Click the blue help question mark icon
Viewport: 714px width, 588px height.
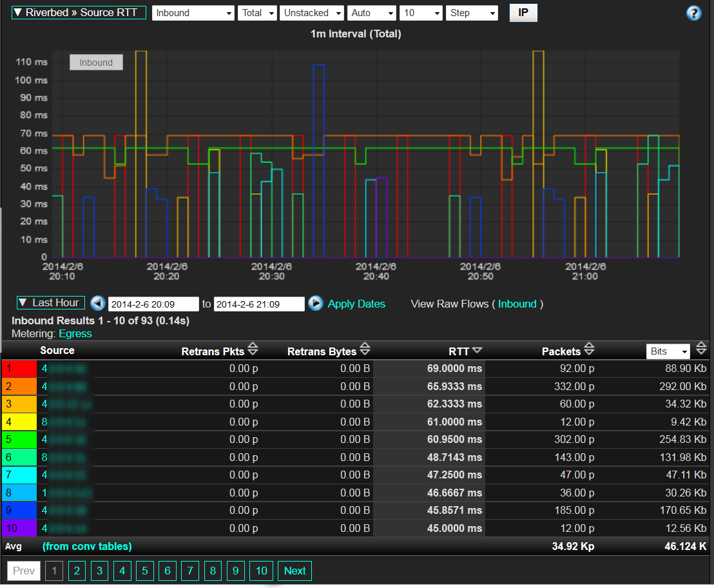tap(693, 13)
